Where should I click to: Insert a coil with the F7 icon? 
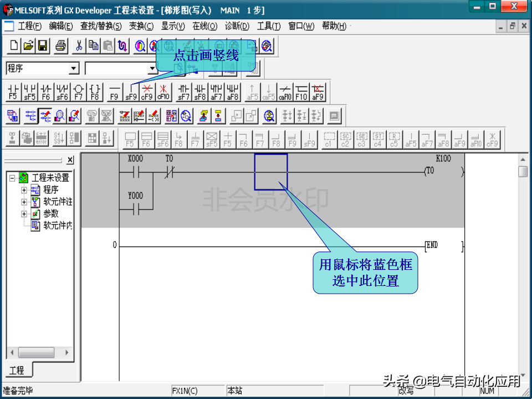click(78, 92)
